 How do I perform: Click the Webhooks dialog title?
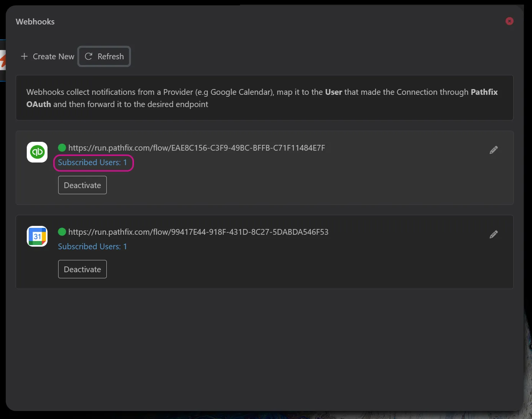click(35, 22)
